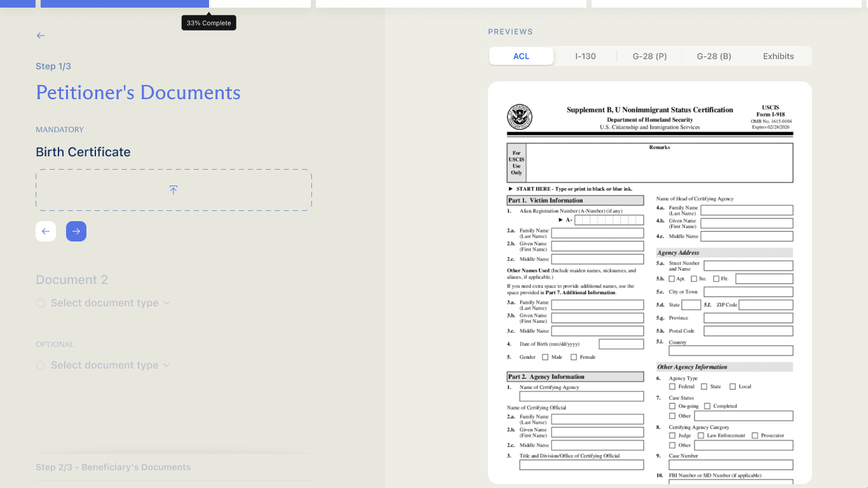The height and width of the screenshot is (488, 868).
Task: Open the Exhibits preview tab
Action: click(778, 56)
